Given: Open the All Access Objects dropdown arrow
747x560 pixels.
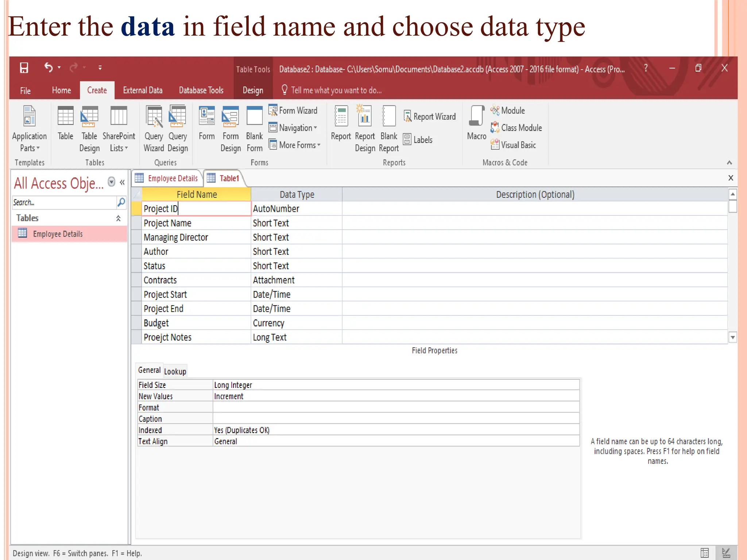Looking at the screenshot, I should coord(112,182).
